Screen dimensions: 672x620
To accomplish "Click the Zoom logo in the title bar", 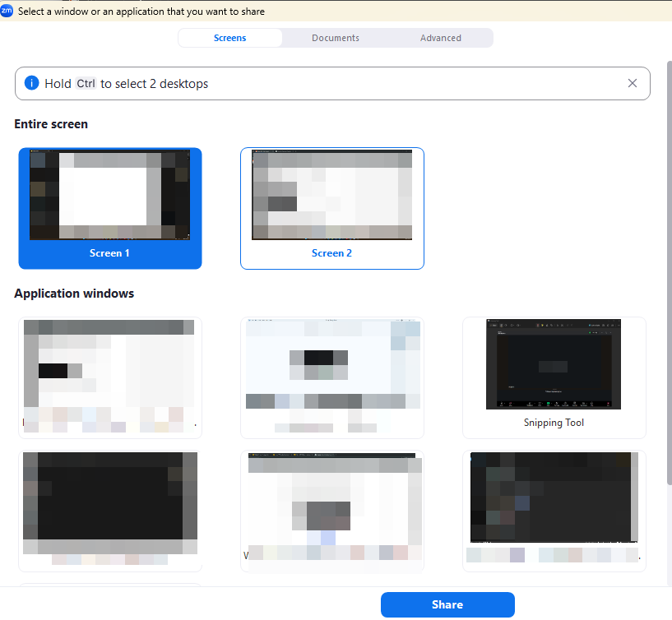I will tap(7, 11).
